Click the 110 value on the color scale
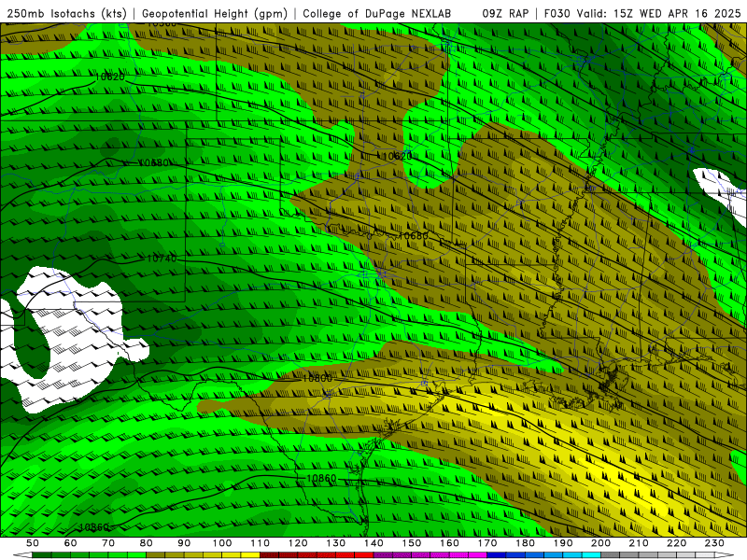747x560 pixels. pyautogui.click(x=261, y=543)
